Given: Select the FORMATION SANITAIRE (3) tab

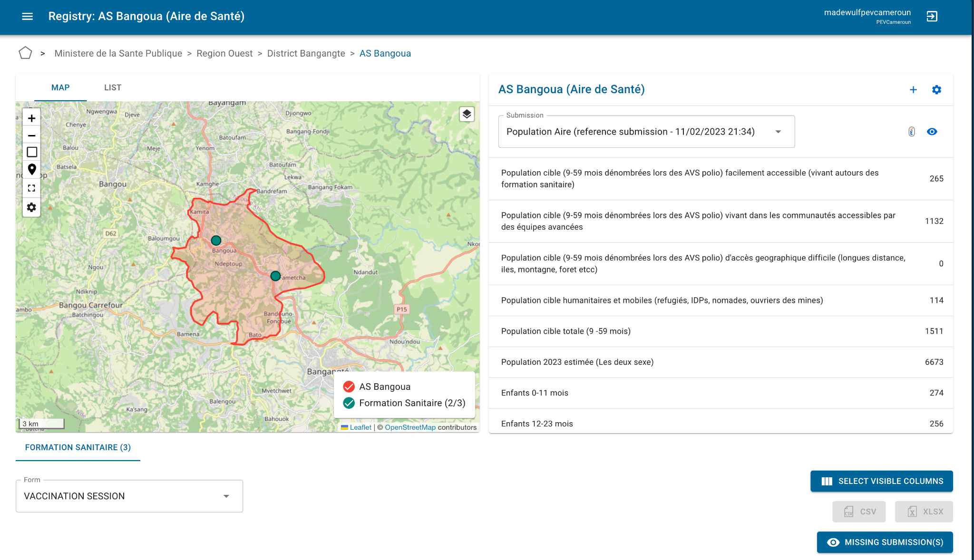Looking at the screenshot, I should coord(78,447).
